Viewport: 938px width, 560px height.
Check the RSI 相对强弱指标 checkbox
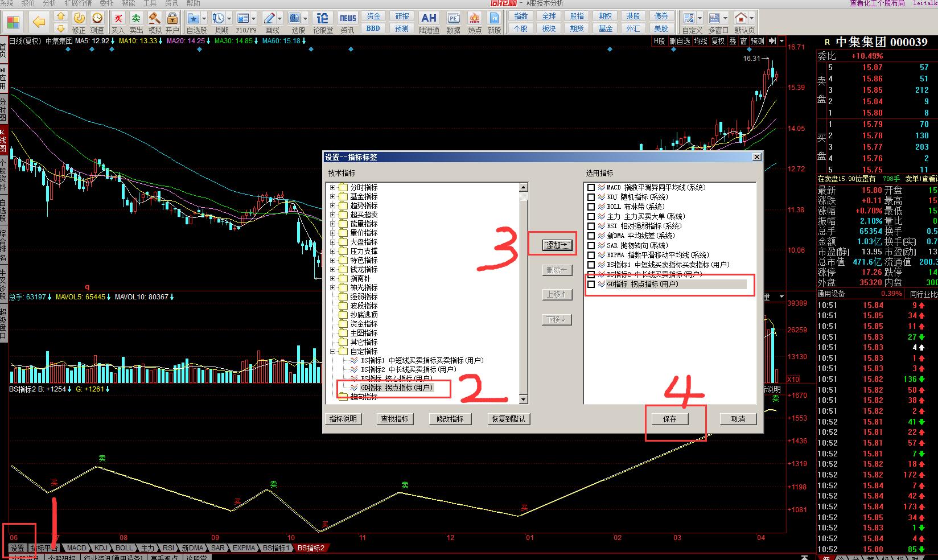[x=591, y=226]
